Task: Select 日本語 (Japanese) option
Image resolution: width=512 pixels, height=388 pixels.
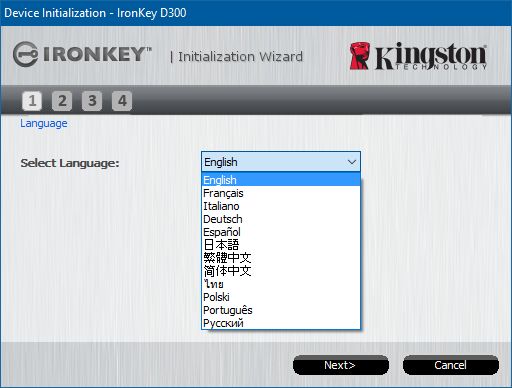Action: (x=281, y=245)
